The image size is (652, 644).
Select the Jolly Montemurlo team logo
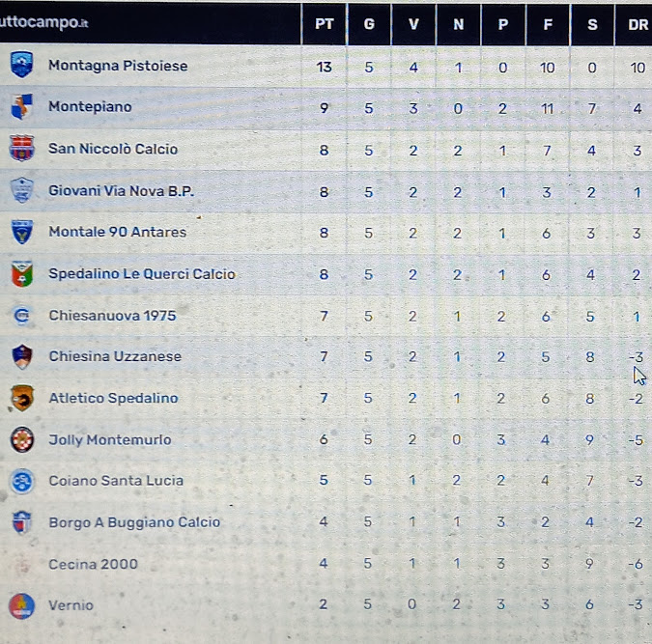(22, 439)
